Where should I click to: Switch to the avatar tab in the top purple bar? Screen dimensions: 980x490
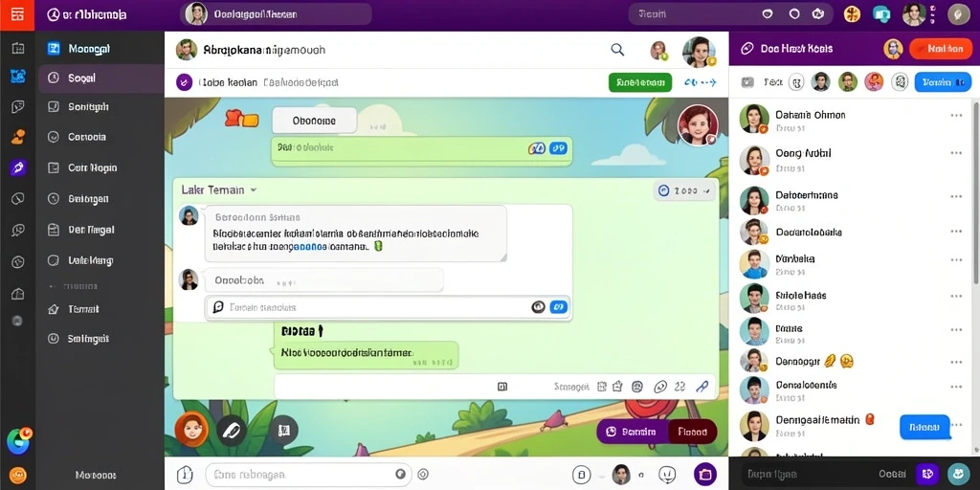276,13
